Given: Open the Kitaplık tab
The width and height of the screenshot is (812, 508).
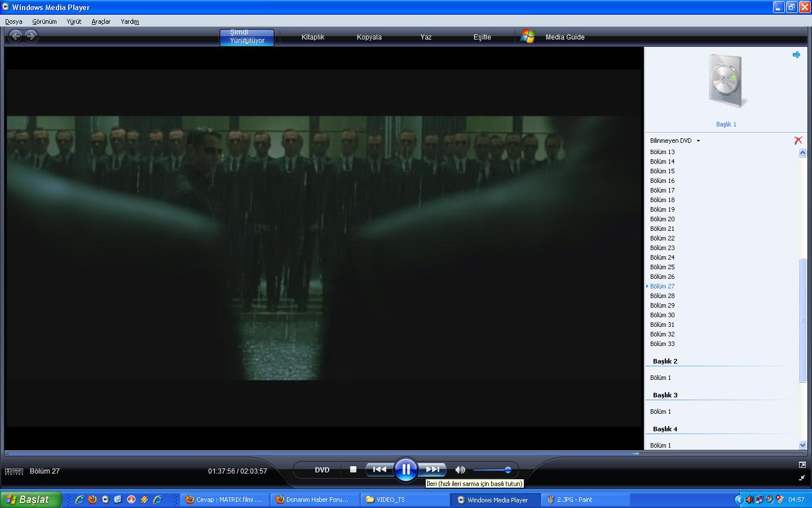Looking at the screenshot, I should 313,37.
